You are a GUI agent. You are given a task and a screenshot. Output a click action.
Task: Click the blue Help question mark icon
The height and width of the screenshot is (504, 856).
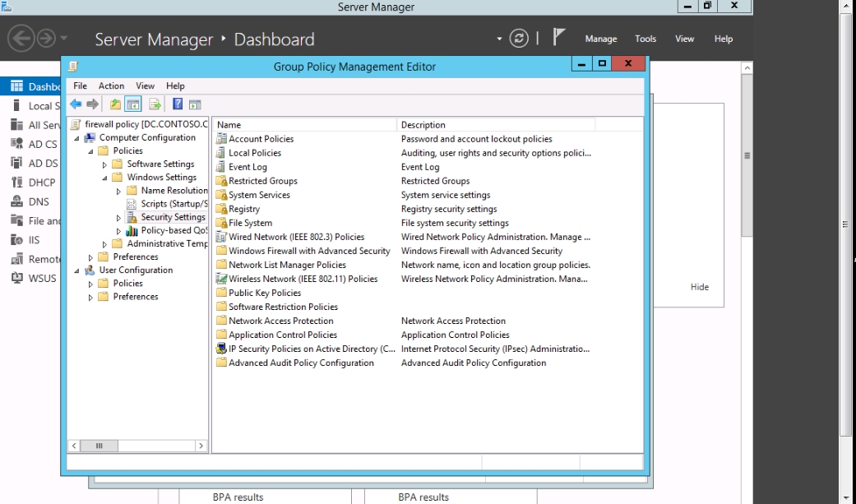pos(178,104)
